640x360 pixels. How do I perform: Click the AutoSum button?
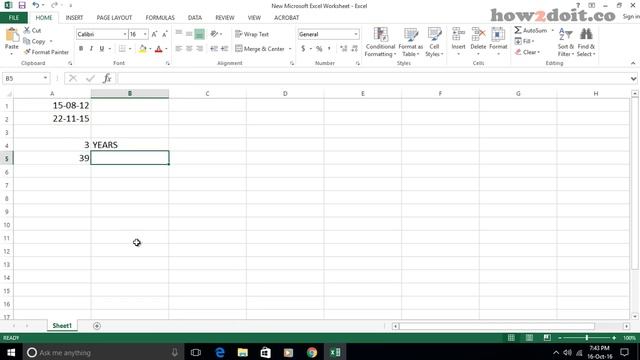point(531,30)
